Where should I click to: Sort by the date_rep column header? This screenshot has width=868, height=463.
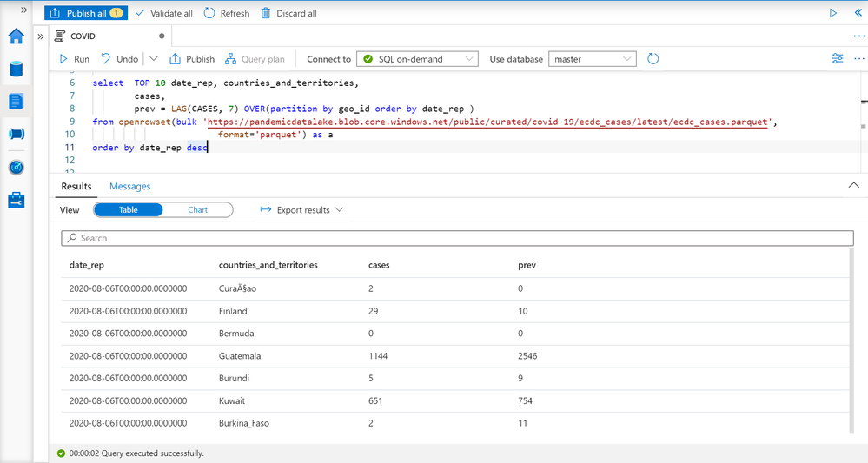(x=87, y=265)
